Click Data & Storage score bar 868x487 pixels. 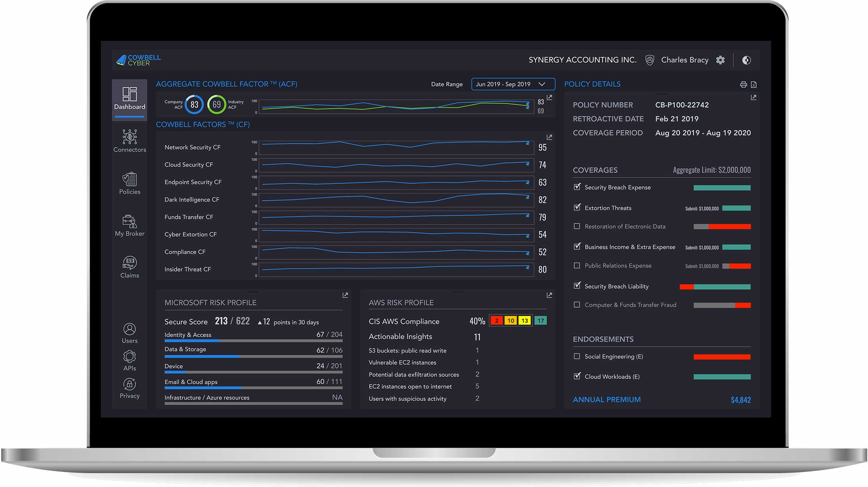[253, 356]
